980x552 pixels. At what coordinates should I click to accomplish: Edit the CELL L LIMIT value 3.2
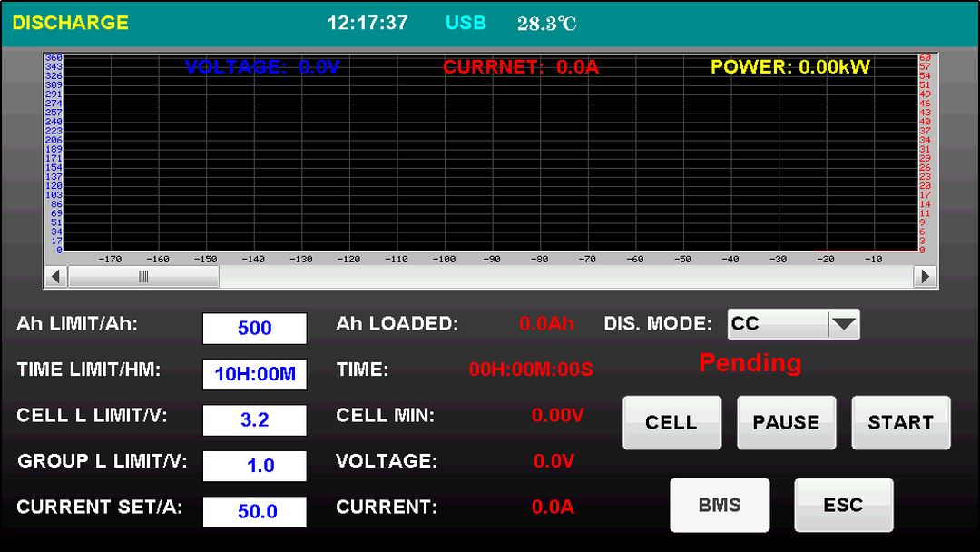254,420
